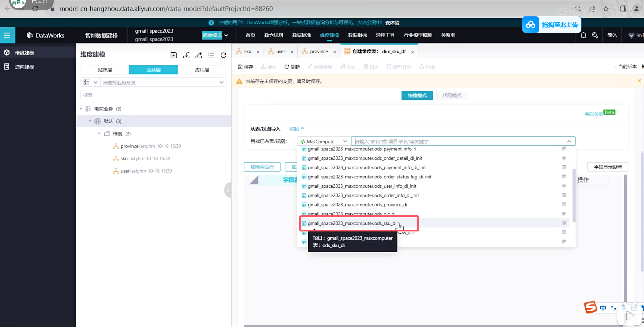Viewport: 644px width, 327px height.
Task: Select gmall_space2023_maxcomputer.ods_sku_di table entry
Action: click(352, 223)
